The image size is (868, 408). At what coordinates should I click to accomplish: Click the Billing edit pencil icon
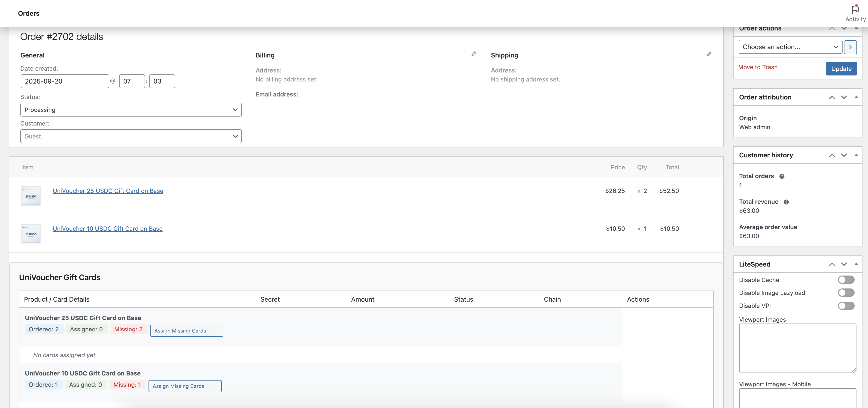pyautogui.click(x=473, y=54)
